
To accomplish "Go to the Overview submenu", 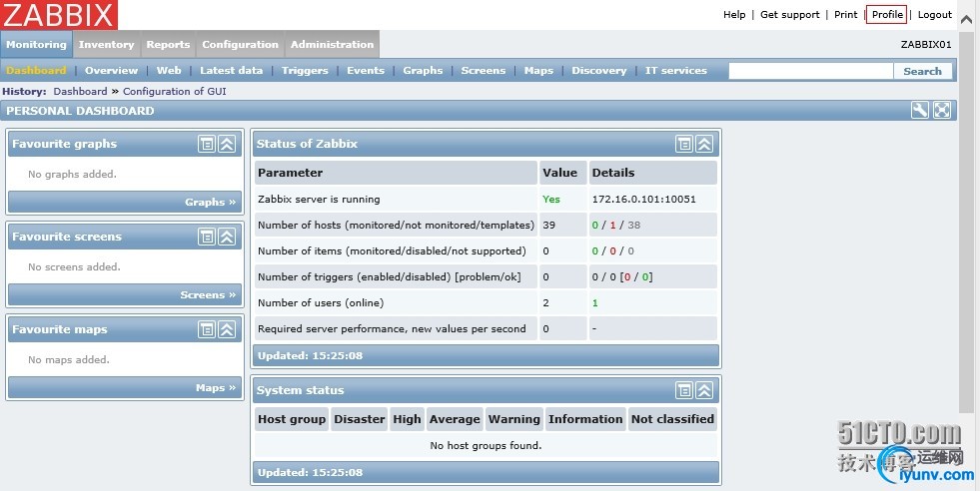I will coord(111,71).
